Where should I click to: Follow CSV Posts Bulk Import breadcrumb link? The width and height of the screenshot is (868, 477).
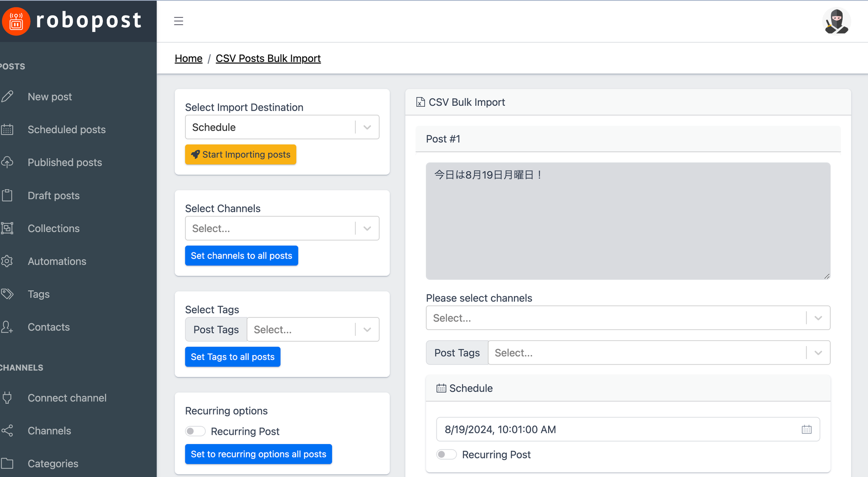(268, 58)
